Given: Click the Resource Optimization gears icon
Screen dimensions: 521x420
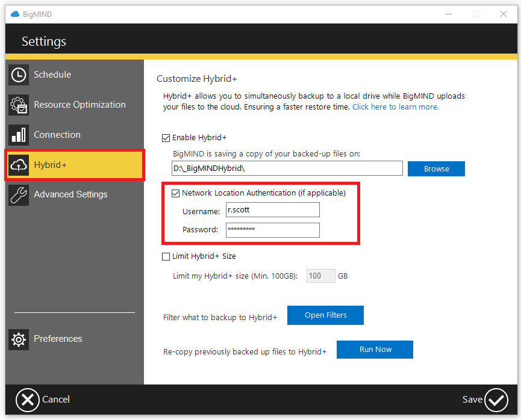Looking at the screenshot, I should [x=19, y=105].
